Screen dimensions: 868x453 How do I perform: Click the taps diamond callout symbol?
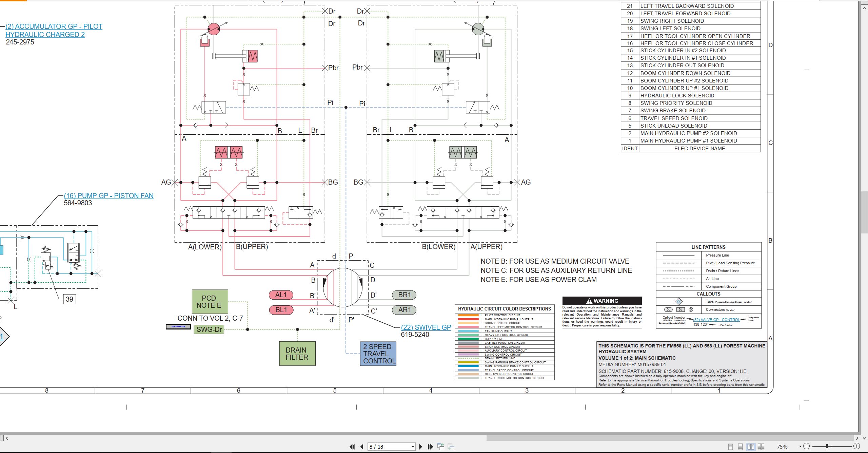[x=678, y=301]
